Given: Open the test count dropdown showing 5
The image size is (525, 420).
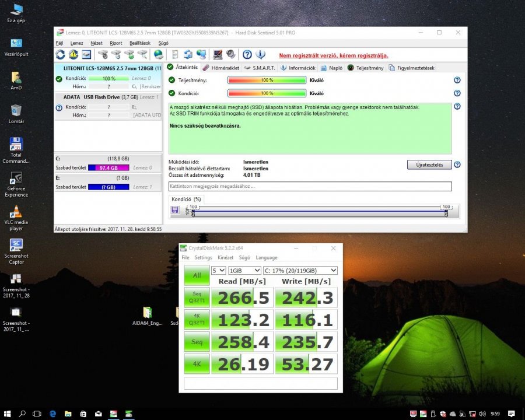Looking at the screenshot, I should click(x=218, y=270).
